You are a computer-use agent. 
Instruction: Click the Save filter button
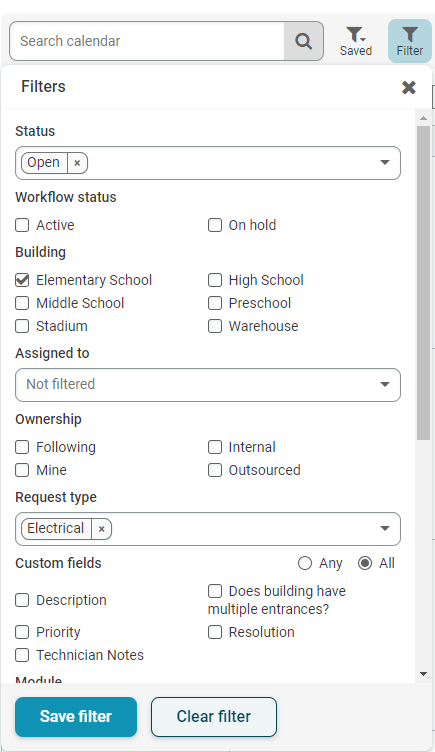coord(76,717)
